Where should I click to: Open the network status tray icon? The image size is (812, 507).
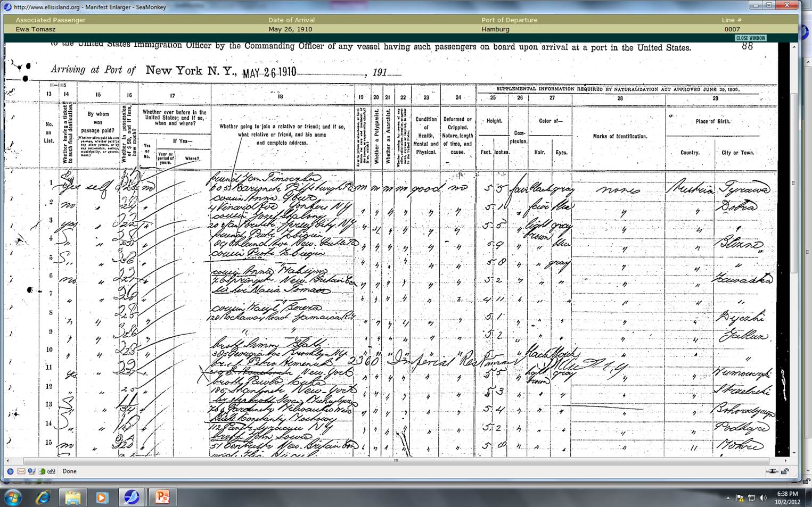(x=751, y=498)
